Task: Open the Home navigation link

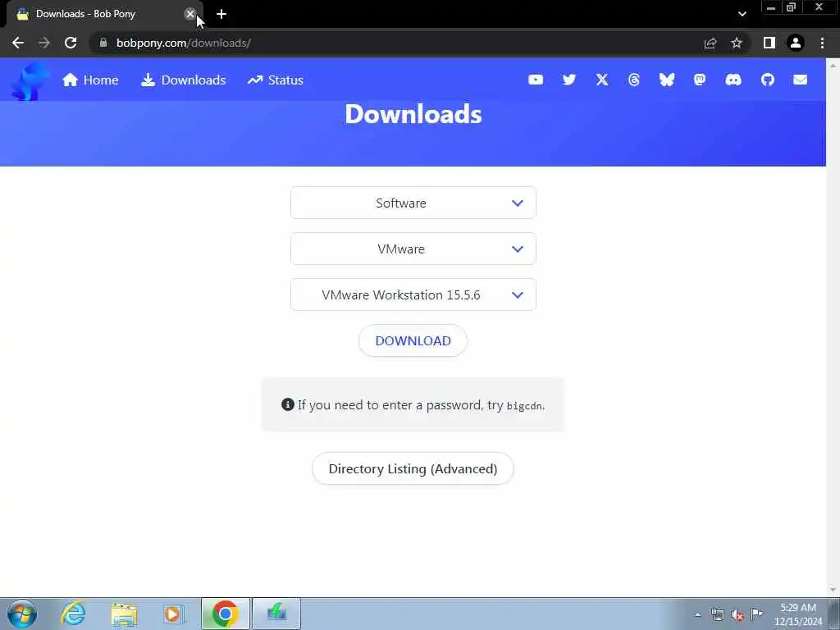Action: point(90,80)
